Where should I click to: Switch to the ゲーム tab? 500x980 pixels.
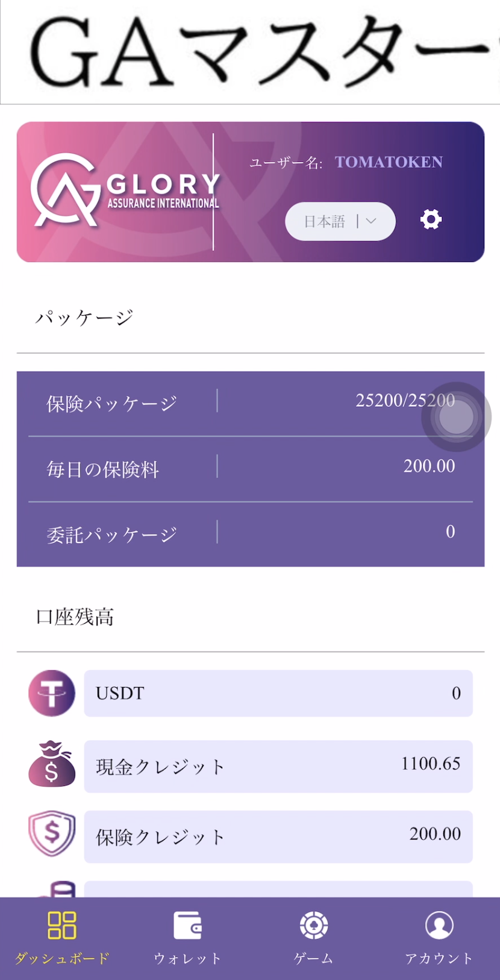[314, 958]
